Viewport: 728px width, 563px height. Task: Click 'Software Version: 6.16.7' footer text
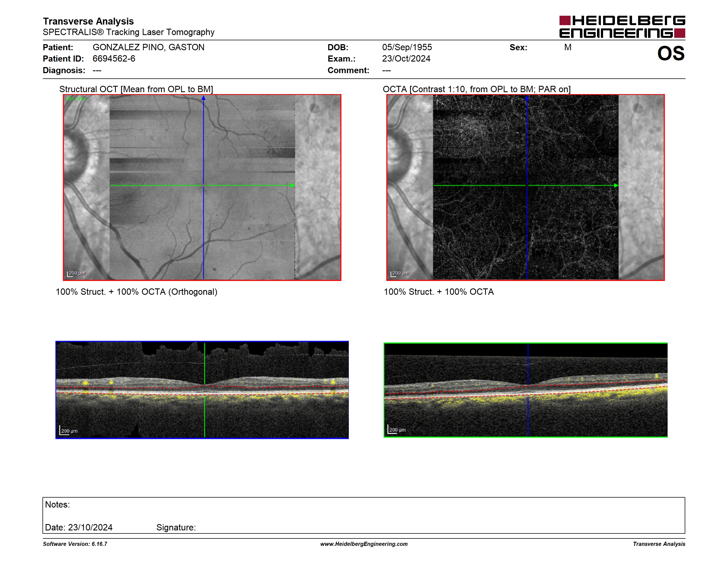(75, 544)
